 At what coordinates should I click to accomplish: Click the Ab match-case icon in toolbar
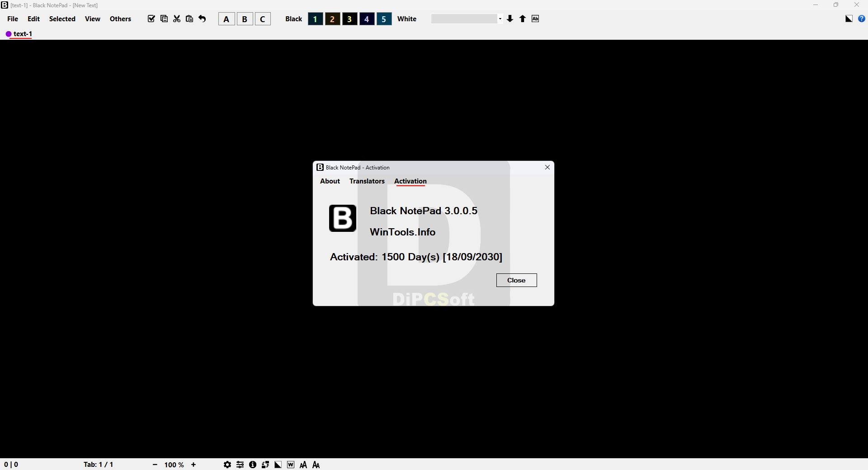(x=535, y=19)
